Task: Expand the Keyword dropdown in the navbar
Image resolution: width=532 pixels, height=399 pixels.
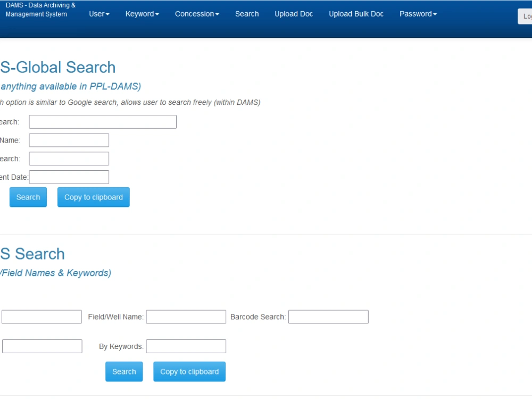Action: (142, 14)
